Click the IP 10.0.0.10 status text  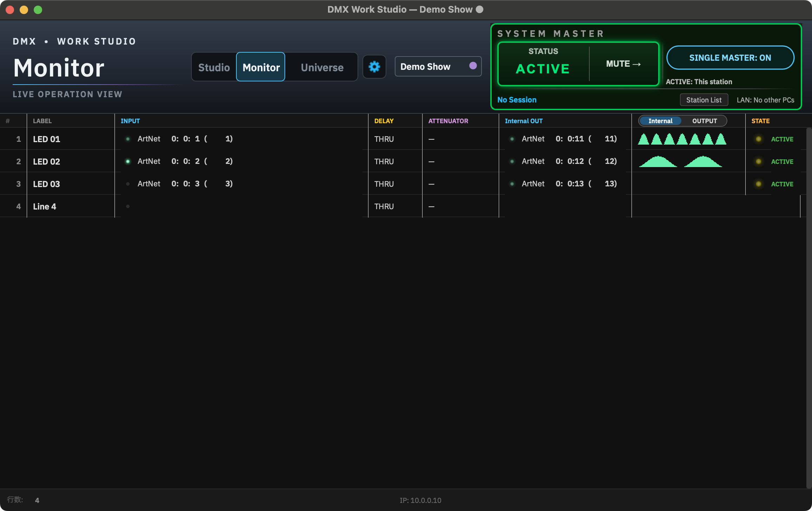pos(420,500)
